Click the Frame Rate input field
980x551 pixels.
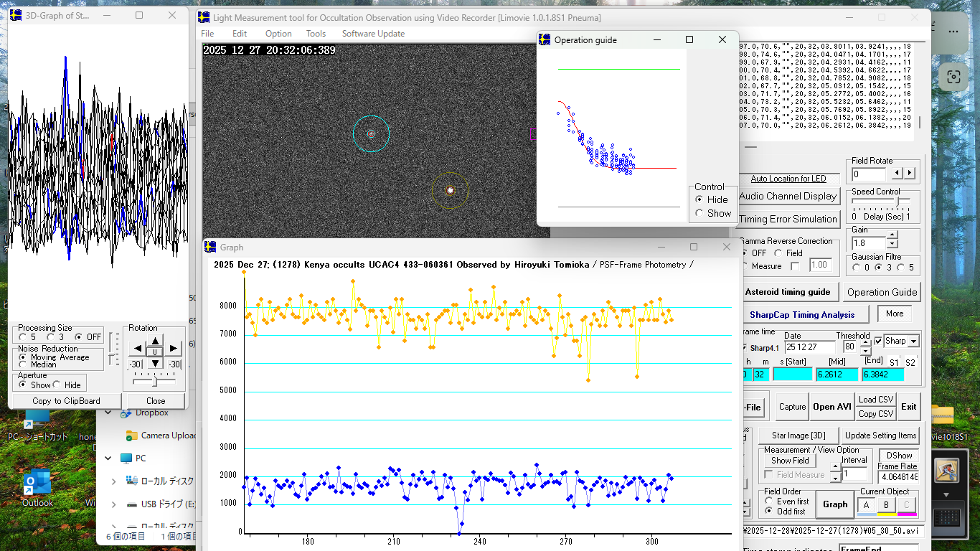click(x=897, y=476)
